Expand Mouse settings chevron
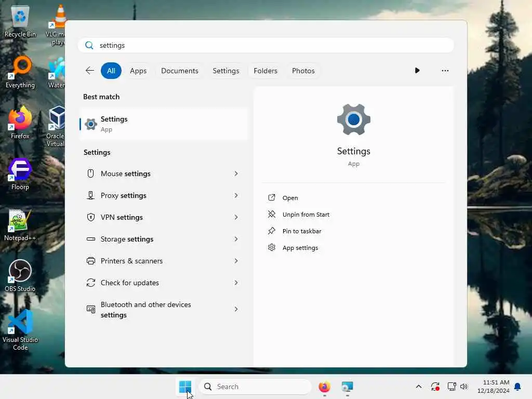The height and width of the screenshot is (399, 532). click(x=236, y=174)
